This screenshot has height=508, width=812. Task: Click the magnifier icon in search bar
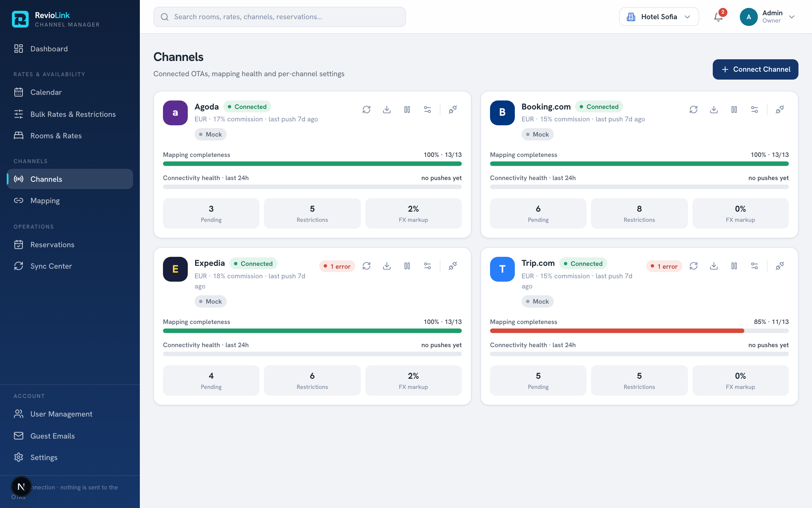click(x=164, y=17)
